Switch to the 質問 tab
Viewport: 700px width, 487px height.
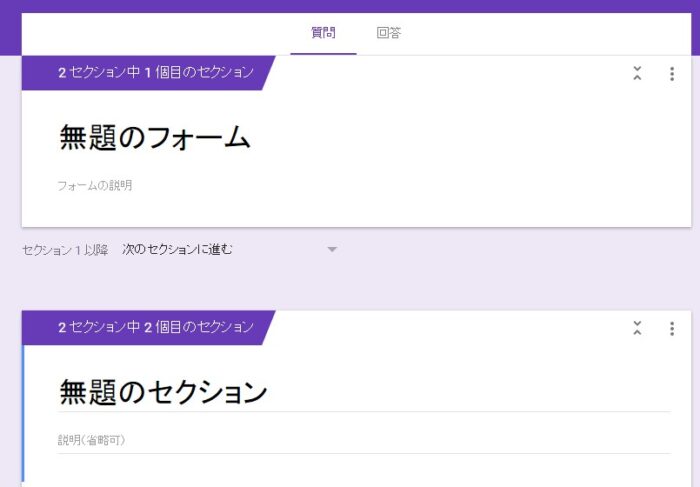point(323,33)
